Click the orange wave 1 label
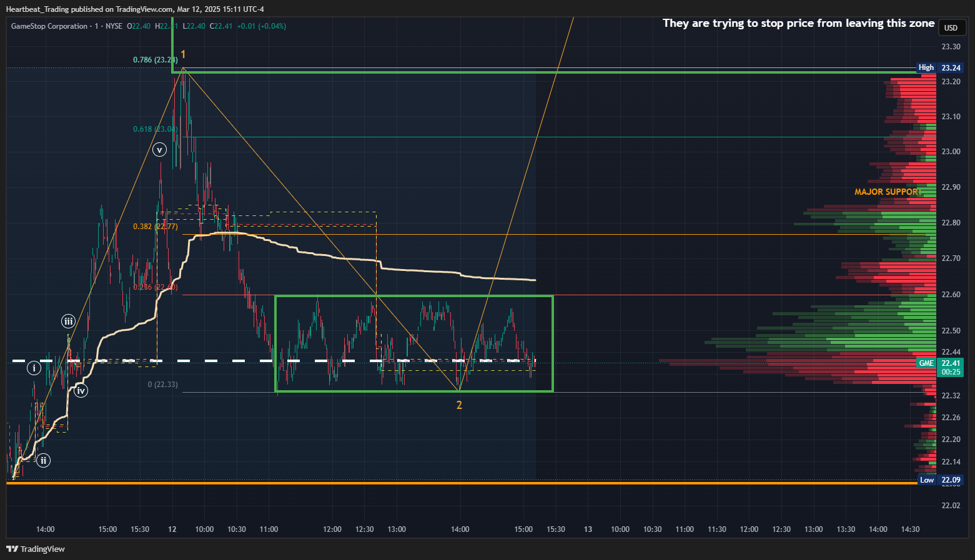 [x=183, y=54]
